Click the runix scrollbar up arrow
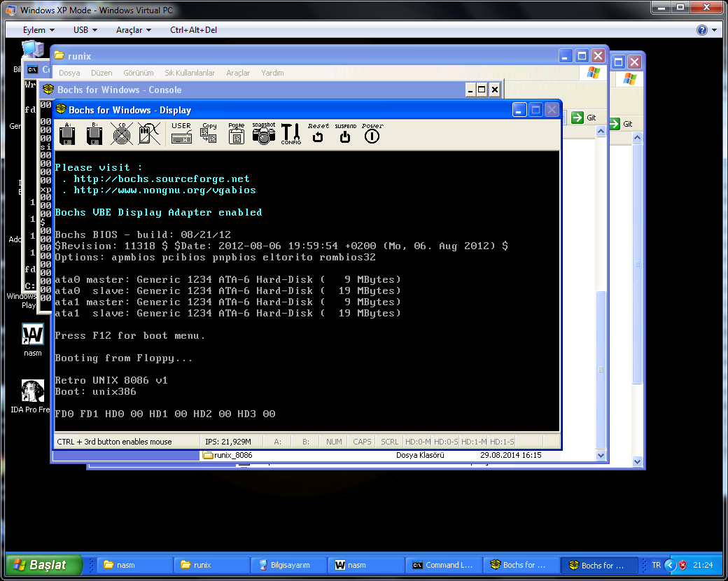 601,132
